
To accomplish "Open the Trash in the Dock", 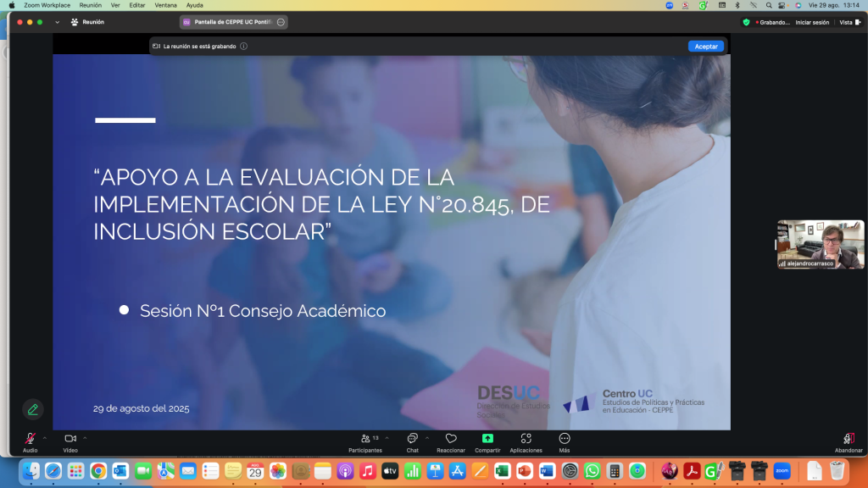I will 837,471.
